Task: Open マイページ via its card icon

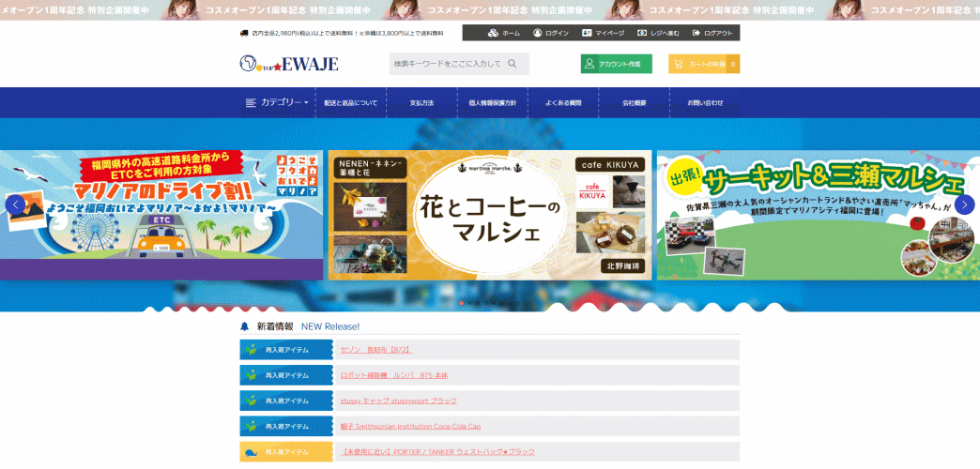Action: pyautogui.click(x=587, y=33)
